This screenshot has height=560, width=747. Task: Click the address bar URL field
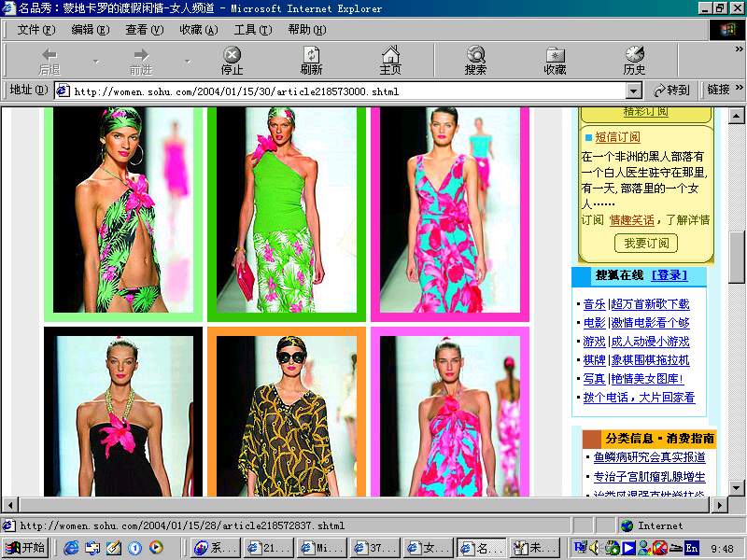point(347,91)
